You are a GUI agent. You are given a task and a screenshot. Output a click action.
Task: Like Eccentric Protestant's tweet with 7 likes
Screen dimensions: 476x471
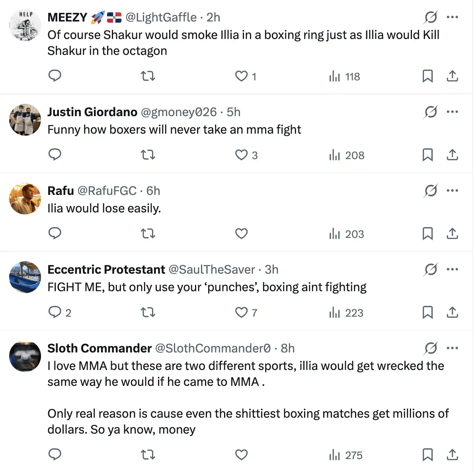point(241,312)
